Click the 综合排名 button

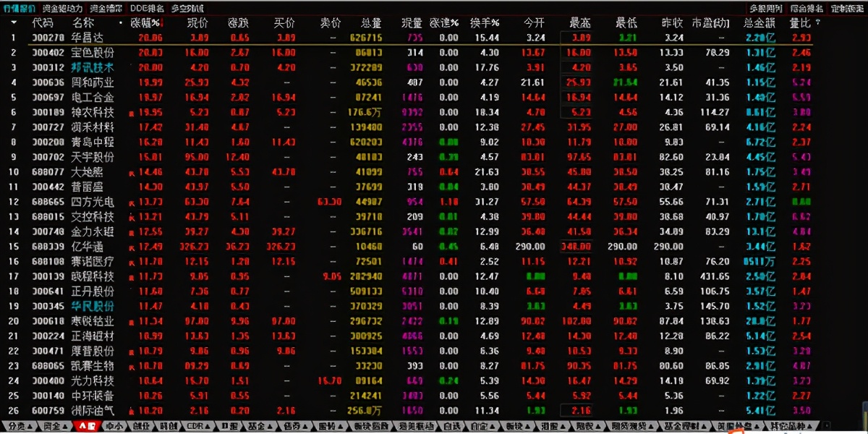(x=807, y=9)
